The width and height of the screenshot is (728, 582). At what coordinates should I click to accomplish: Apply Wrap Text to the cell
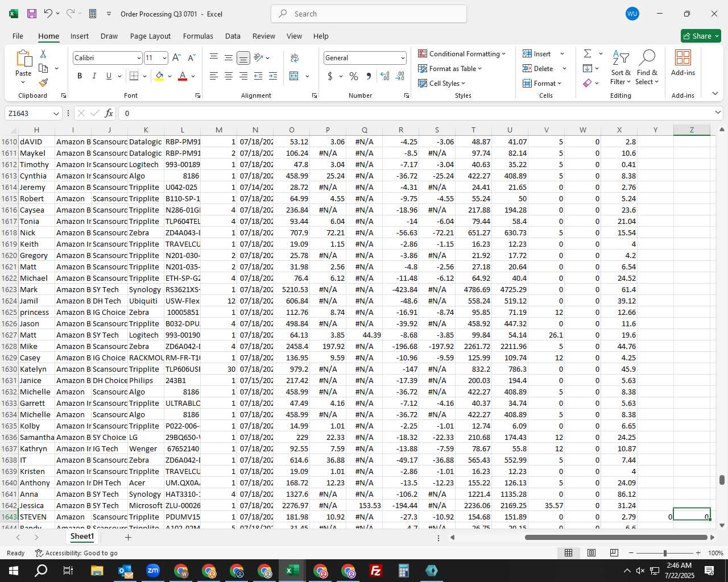click(295, 58)
